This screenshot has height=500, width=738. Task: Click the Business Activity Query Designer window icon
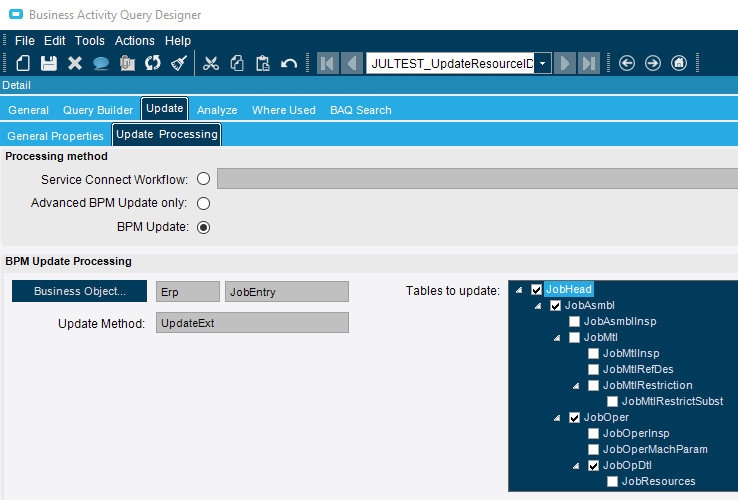tap(16, 14)
